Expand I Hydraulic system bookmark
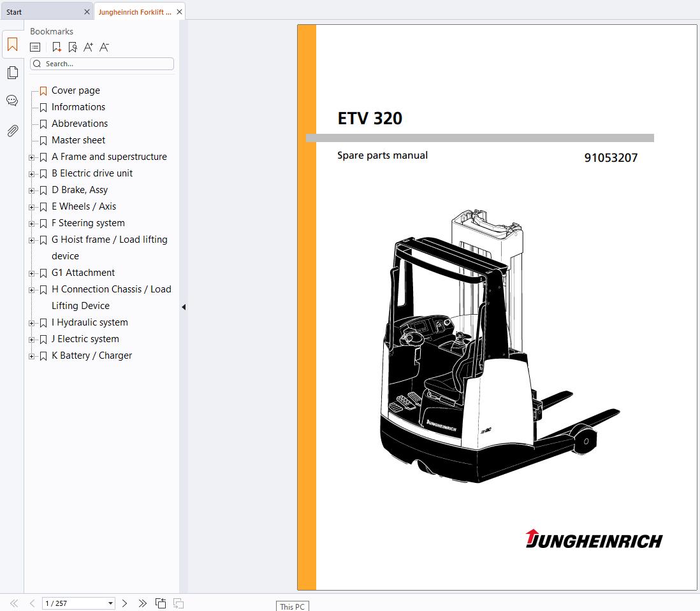Viewport: 700px width, 611px height. [x=31, y=323]
